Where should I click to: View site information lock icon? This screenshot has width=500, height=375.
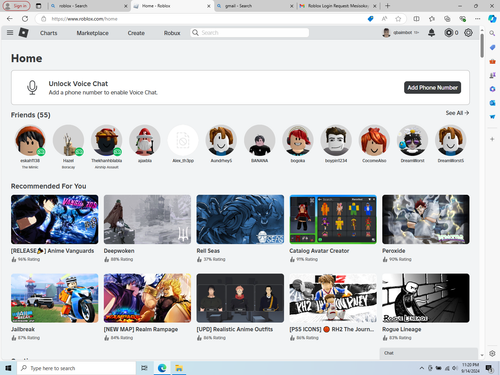click(x=43, y=19)
